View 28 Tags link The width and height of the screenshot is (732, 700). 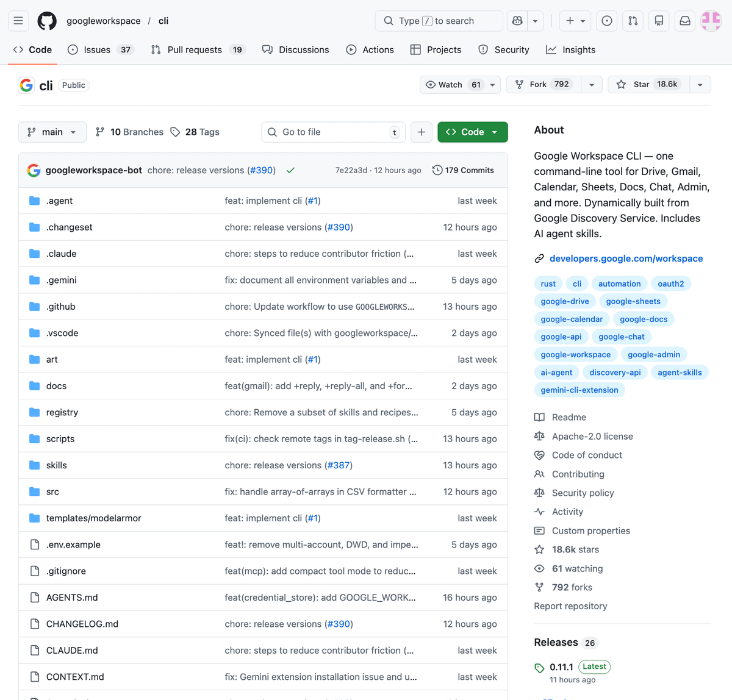click(x=195, y=132)
